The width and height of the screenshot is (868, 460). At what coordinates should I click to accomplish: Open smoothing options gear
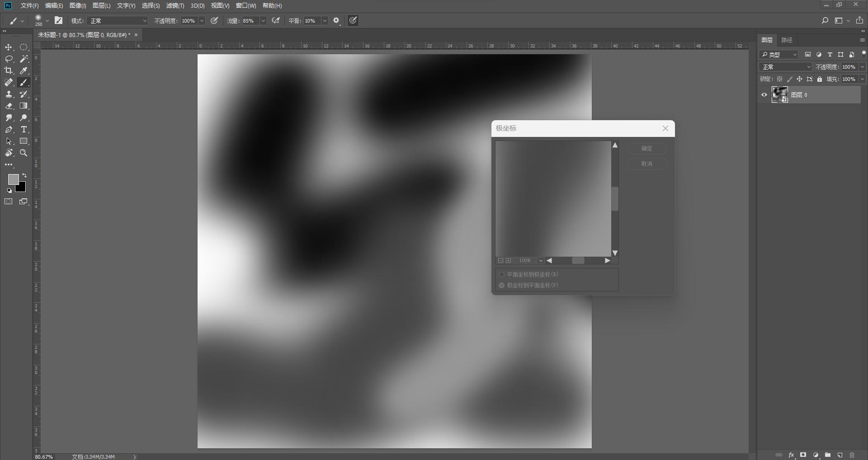click(x=336, y=20)
